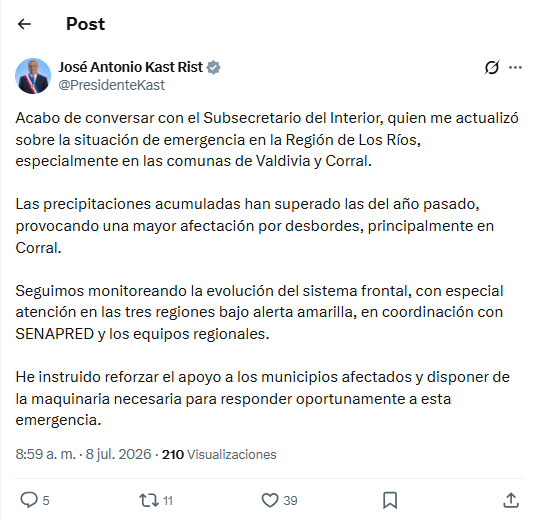
Task: Click the 8 jul. 2026 date
Action: click(x=118, y=454)
